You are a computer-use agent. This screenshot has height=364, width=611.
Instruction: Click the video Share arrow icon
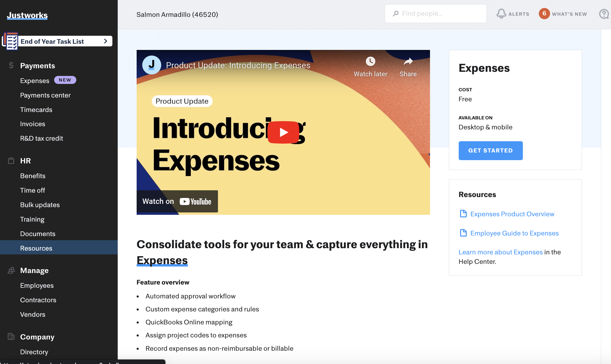coord(408,61)
